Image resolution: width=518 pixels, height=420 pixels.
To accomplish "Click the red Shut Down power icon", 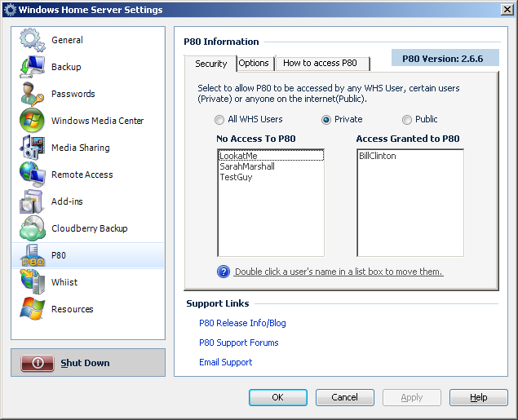I will 38,363.
